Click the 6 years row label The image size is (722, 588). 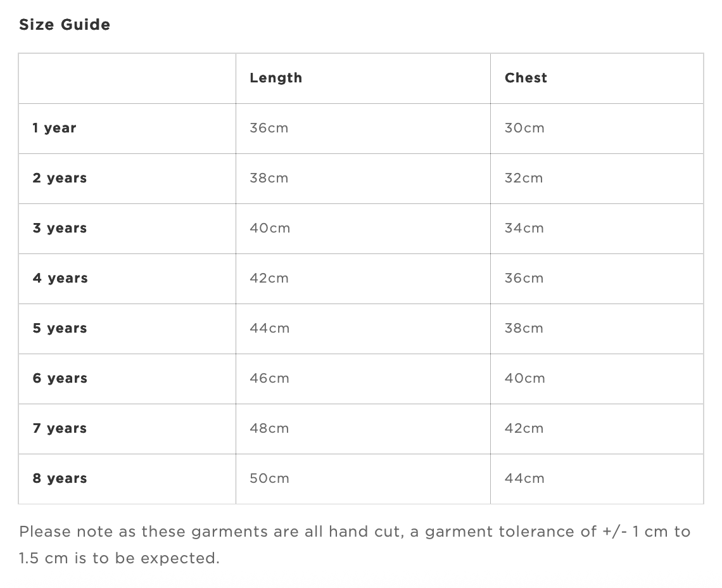(x=60, y=378)
